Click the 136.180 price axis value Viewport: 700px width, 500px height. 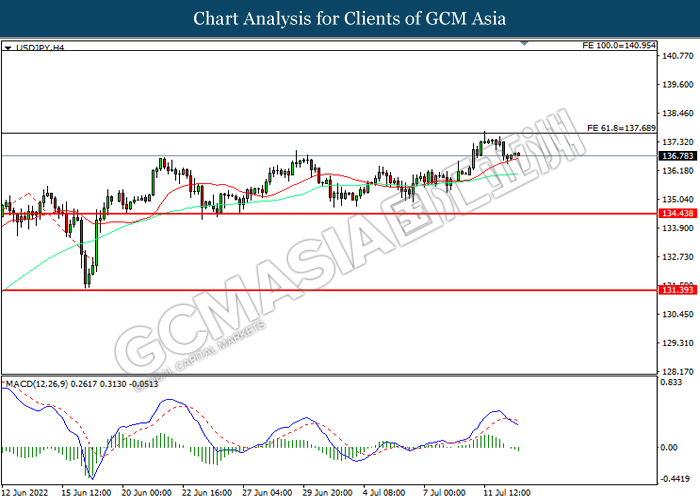[678, 171]
